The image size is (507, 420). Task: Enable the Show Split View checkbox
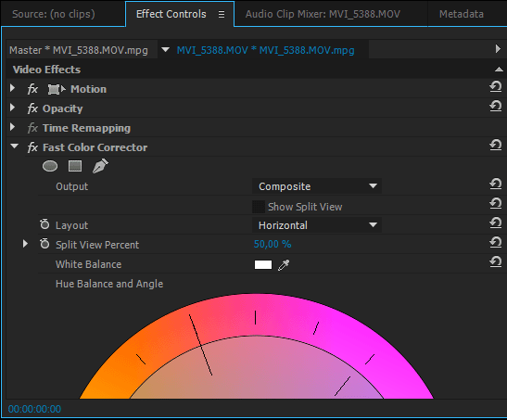pos(259,207)
